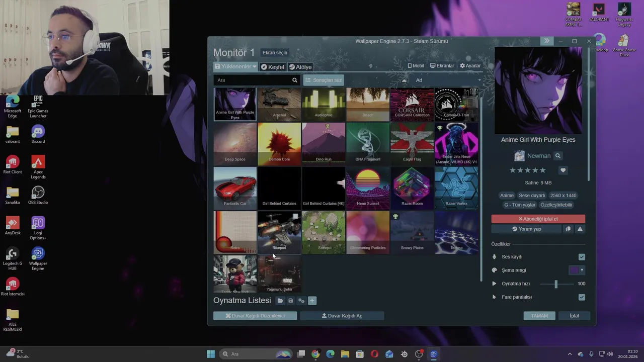Click the Newman author name link
The width and height of the screenshot is (644, 362).
click(x=539, y=156)
